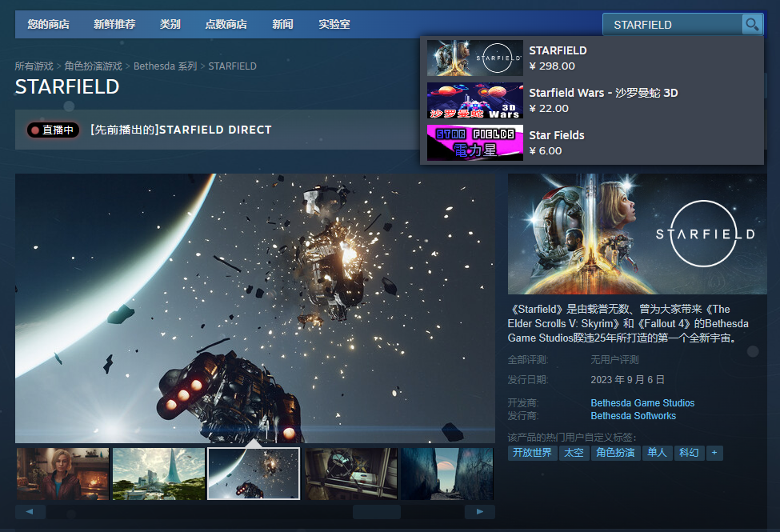780x532 pixels.
Task: Click the STARFIELD suggestion thumbnail image
Action: coord(475,58)
